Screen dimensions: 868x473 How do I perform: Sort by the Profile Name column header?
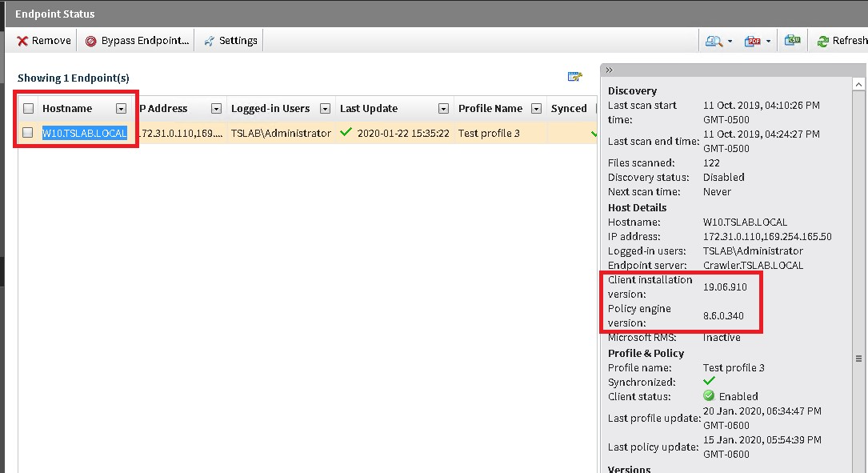(490, 109)
